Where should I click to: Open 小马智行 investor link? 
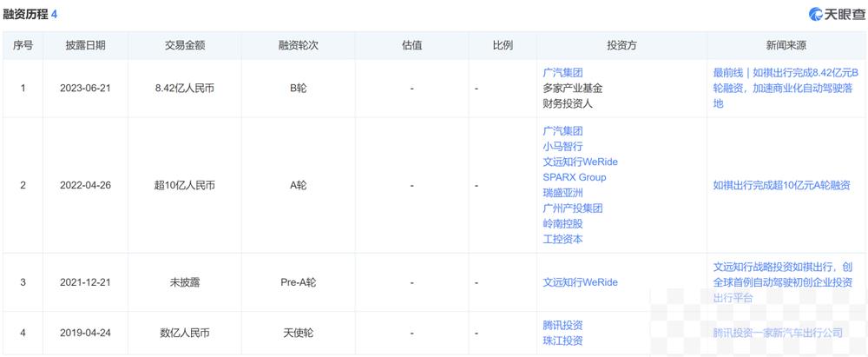click(x=563, y=147)
